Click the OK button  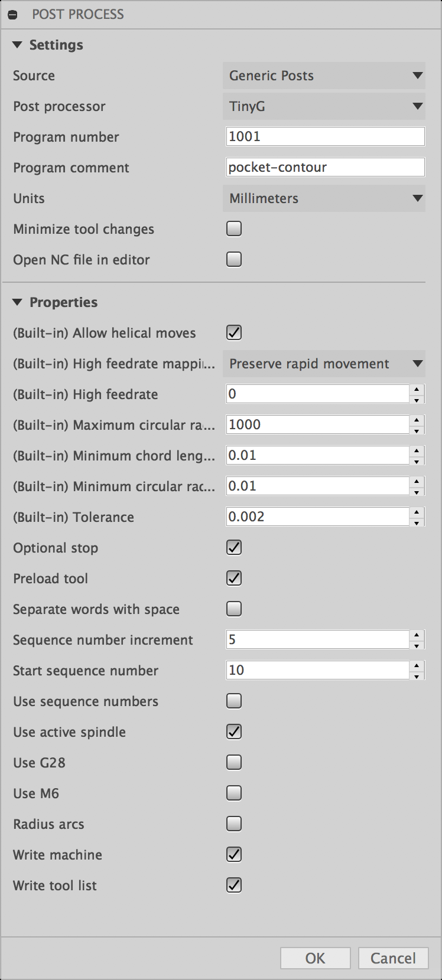315,958
